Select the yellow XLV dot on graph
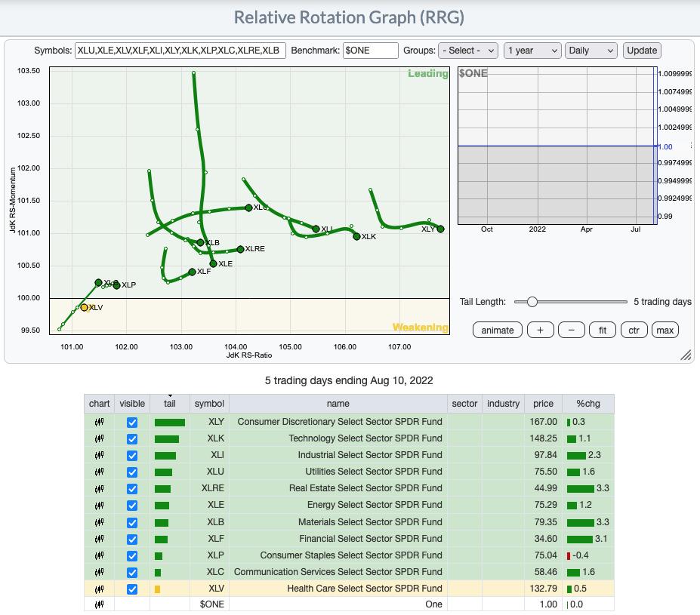Screen dimensions: 700x615 pos(84,307)
